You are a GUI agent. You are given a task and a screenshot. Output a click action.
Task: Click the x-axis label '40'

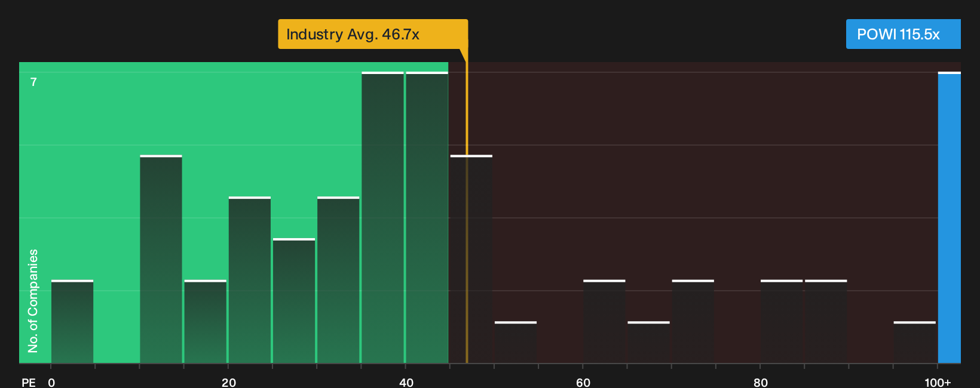(x=406, y=382)
